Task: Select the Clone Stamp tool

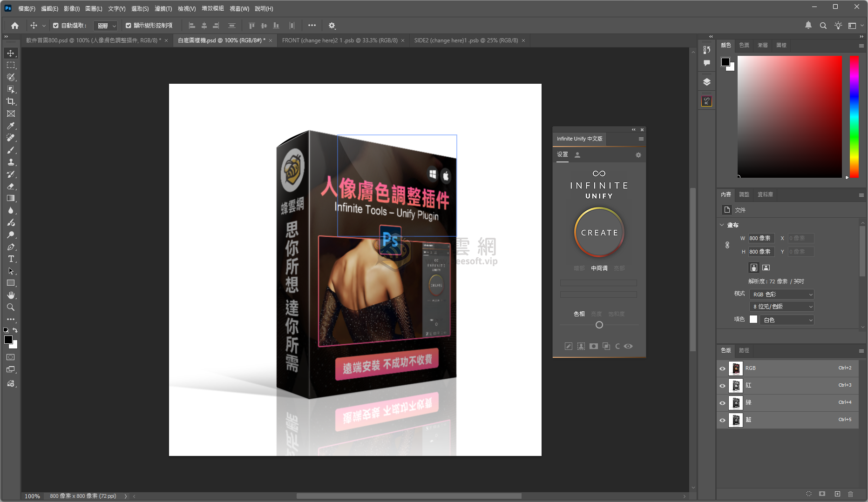Action: [11, 162]
